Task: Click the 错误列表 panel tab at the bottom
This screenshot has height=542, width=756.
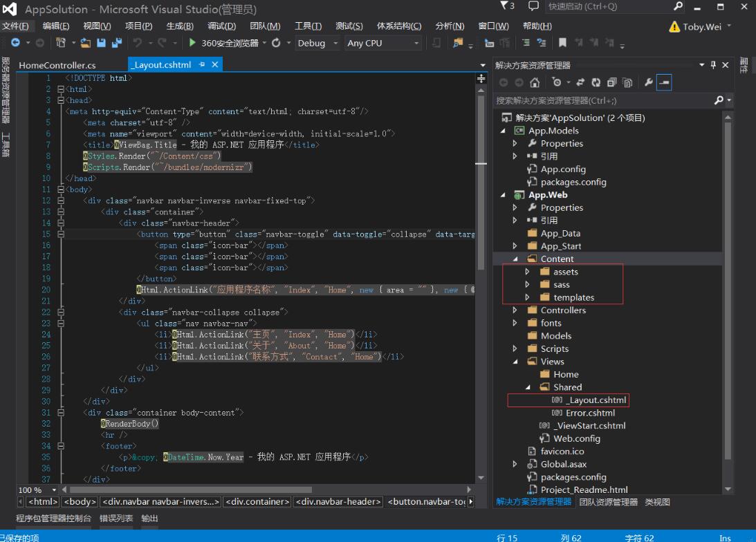Action: coord(116,518)
